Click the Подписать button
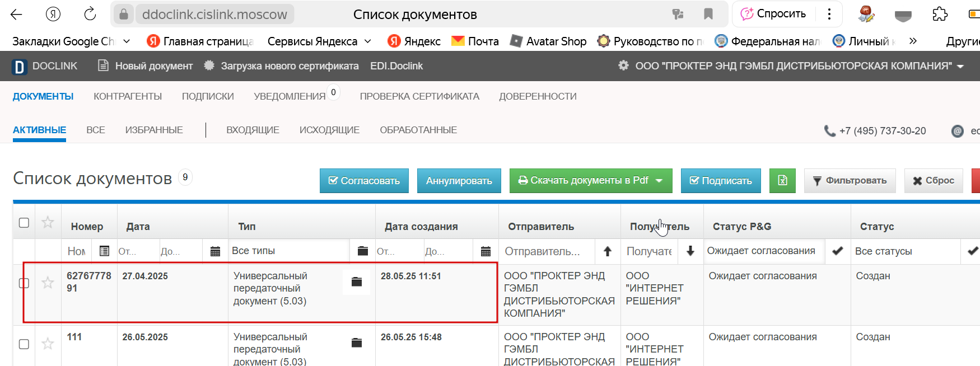This screenshot has width=980, height=366. 721,181
